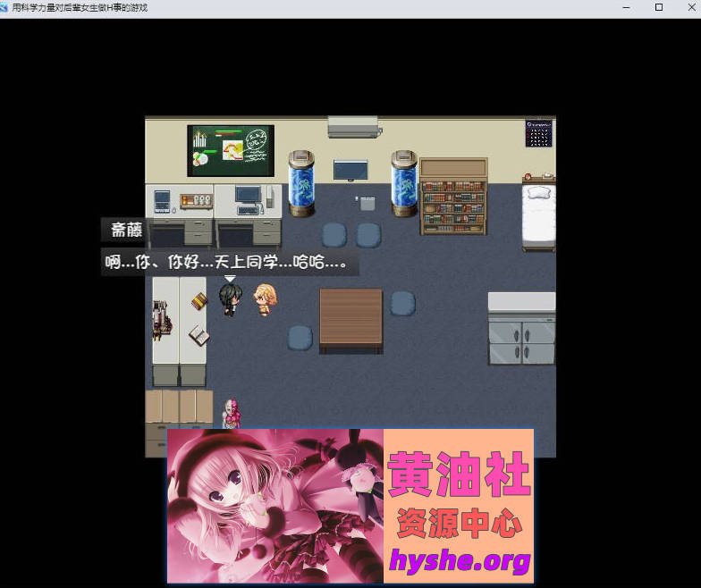Pick the open book on the lab bench
The width and height of the screenshot is (701, 588).
(198, 334)
